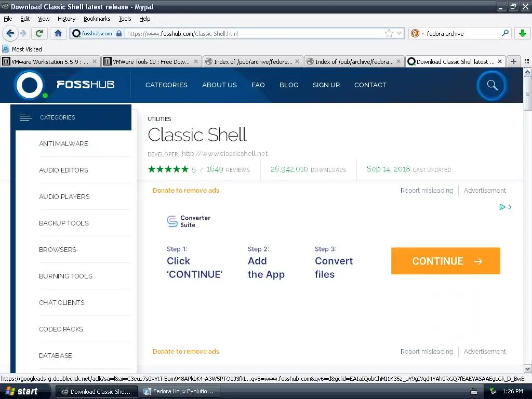The width and height of the screenshot is (532, 399).
Task: Open the History menu
Action: pyautogui.click(x=66, y=19)
